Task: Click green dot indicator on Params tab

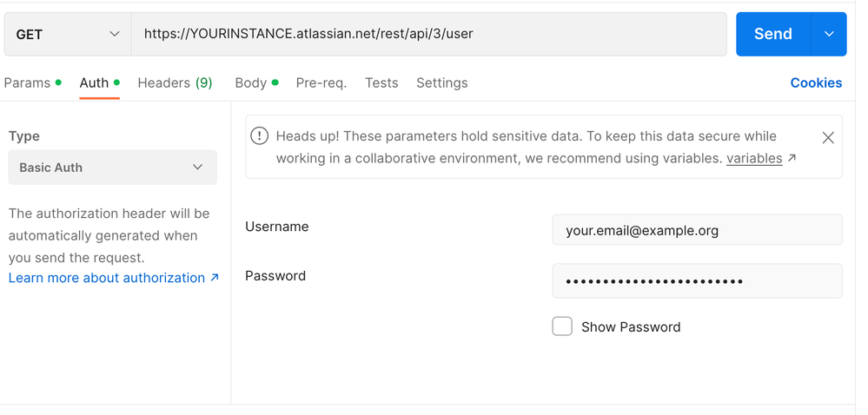Action: [58, 83]
